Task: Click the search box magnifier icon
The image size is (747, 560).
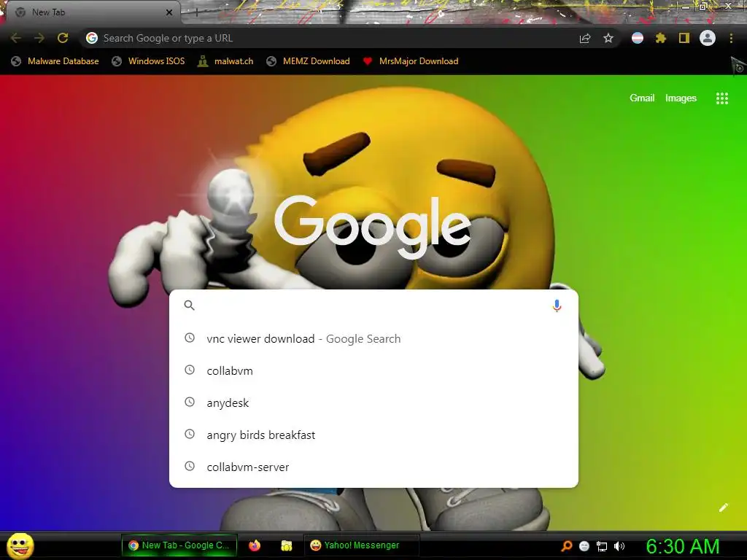Action: pyautogui.click(x=189, y=306)
